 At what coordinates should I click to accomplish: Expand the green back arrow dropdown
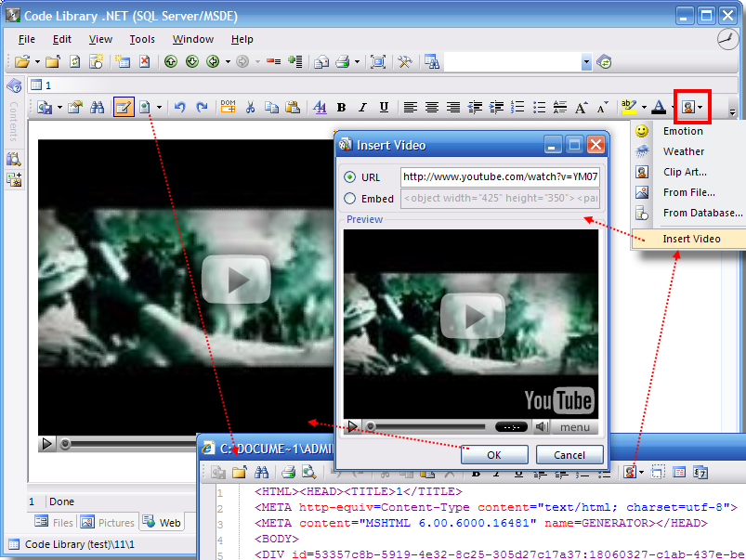(x=228, y=62)
